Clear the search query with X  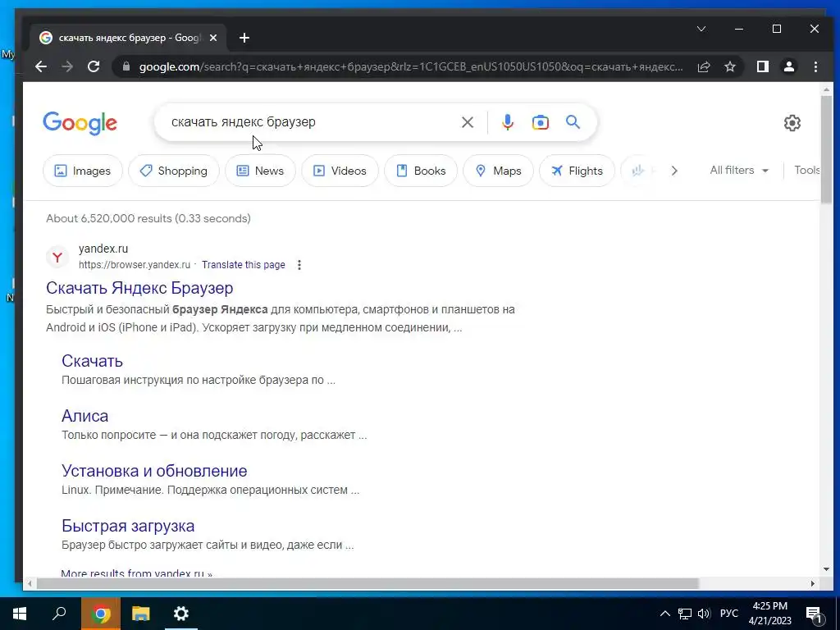467,122
